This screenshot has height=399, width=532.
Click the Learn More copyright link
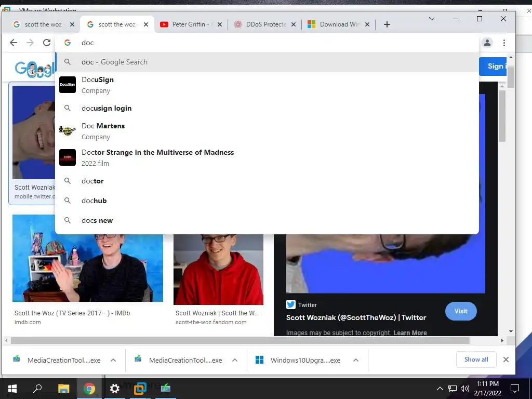tap(410, 333)
